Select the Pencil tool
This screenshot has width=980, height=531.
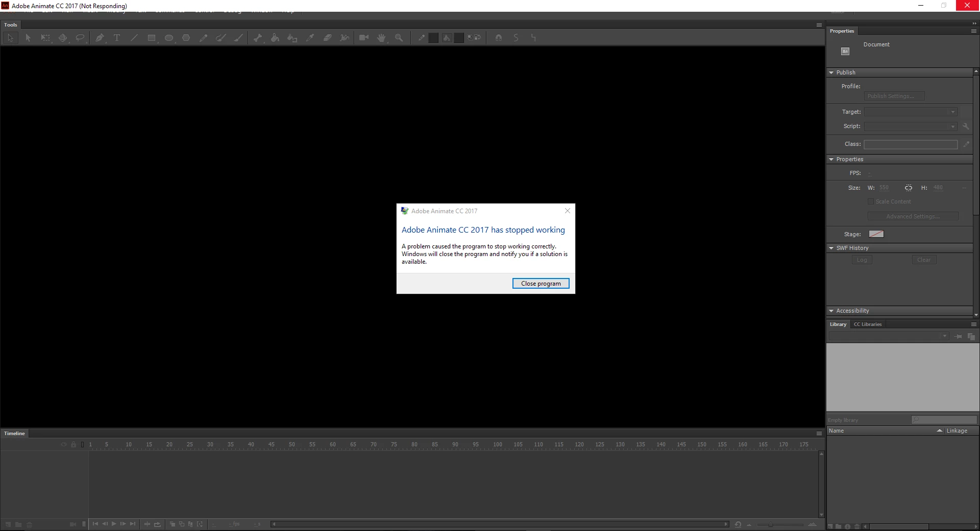[x=204, y=38]
